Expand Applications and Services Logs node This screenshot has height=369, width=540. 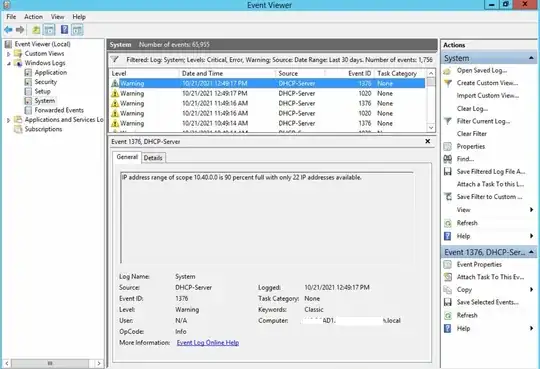[9, 120]
